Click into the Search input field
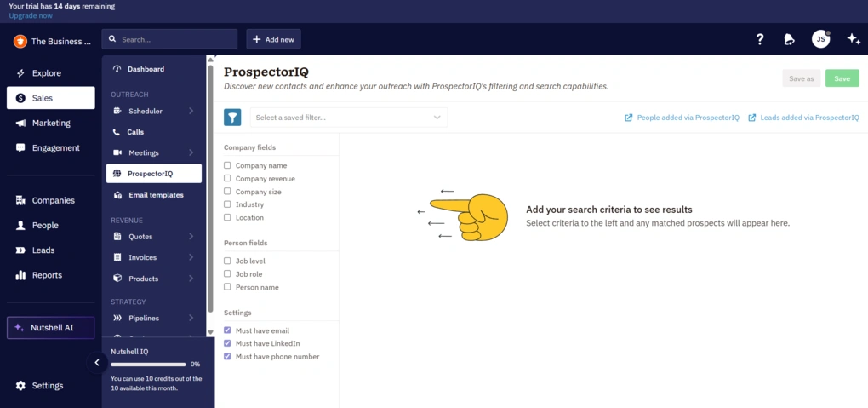The height and width of the screenshot is (408, 868). [169, 39]
